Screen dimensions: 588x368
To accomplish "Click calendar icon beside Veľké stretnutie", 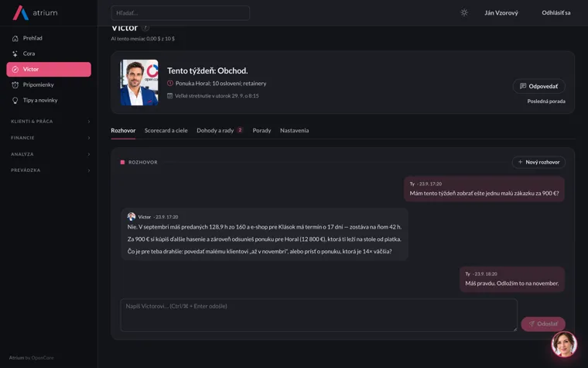I will (x=170, y=96).
